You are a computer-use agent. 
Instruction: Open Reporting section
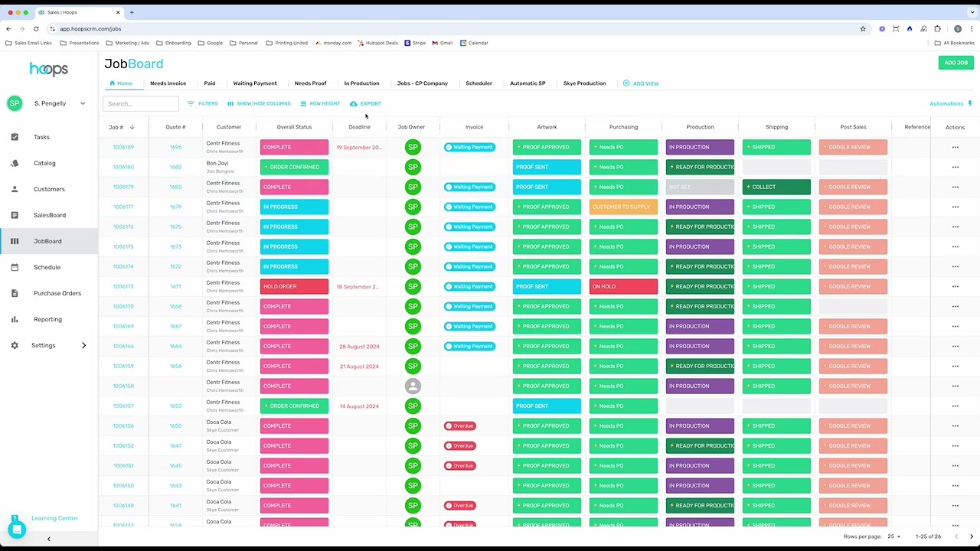pyautogui.click(x=47, y=319)
